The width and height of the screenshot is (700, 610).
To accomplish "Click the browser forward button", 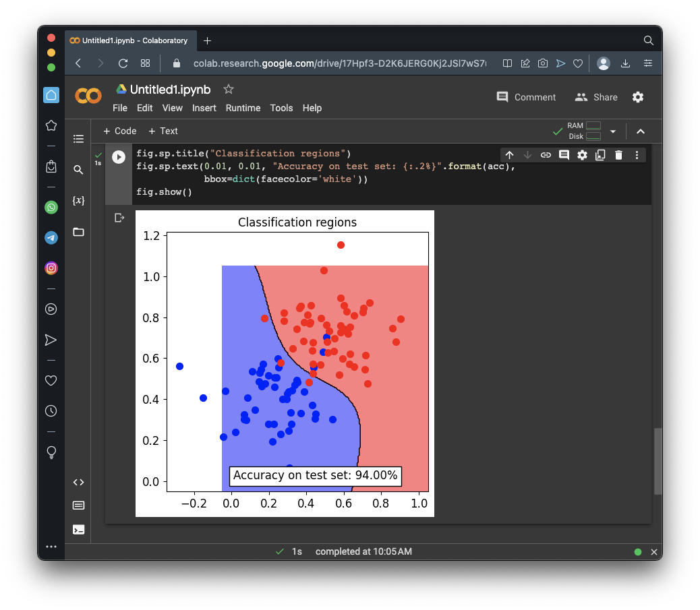I will click(100, 63).
